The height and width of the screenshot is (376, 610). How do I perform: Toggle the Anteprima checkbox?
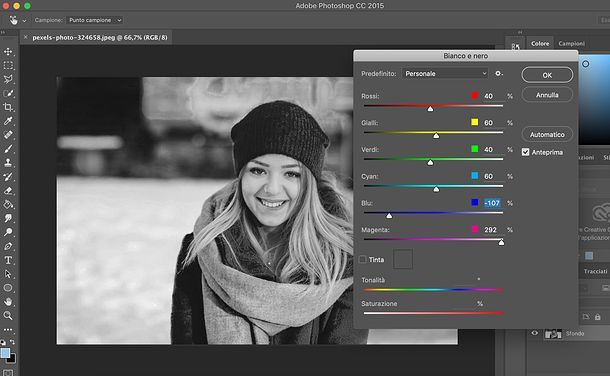click(x=526, y=152)
